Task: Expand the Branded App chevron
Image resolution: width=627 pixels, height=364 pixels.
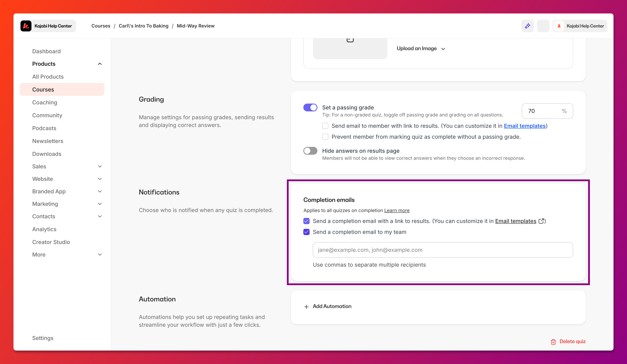Action: pos(100,191)
